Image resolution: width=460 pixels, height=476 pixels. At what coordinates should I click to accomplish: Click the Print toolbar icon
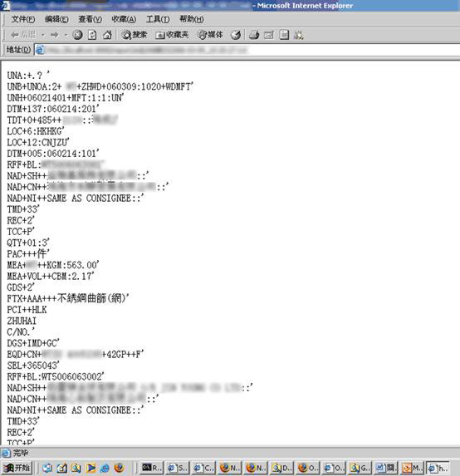[x=269, y=35]
